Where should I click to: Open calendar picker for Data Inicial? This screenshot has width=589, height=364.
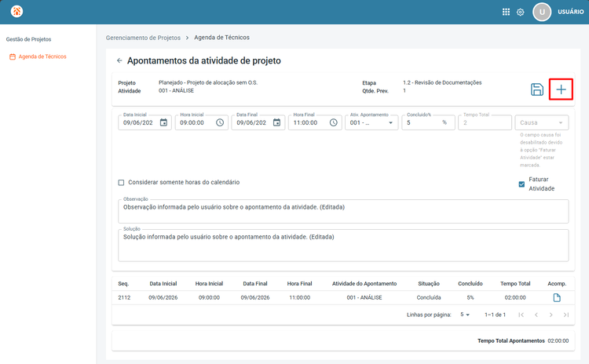coord(163,122)
